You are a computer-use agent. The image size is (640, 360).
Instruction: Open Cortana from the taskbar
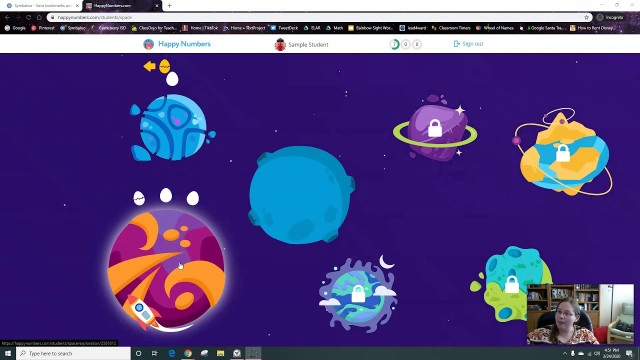click(138, 353)
